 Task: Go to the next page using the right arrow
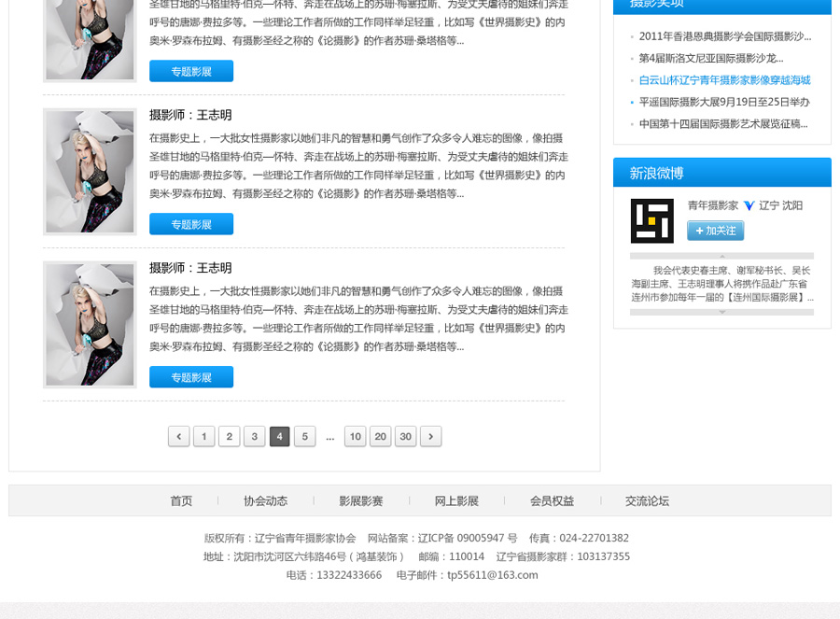tap(430, 436)
